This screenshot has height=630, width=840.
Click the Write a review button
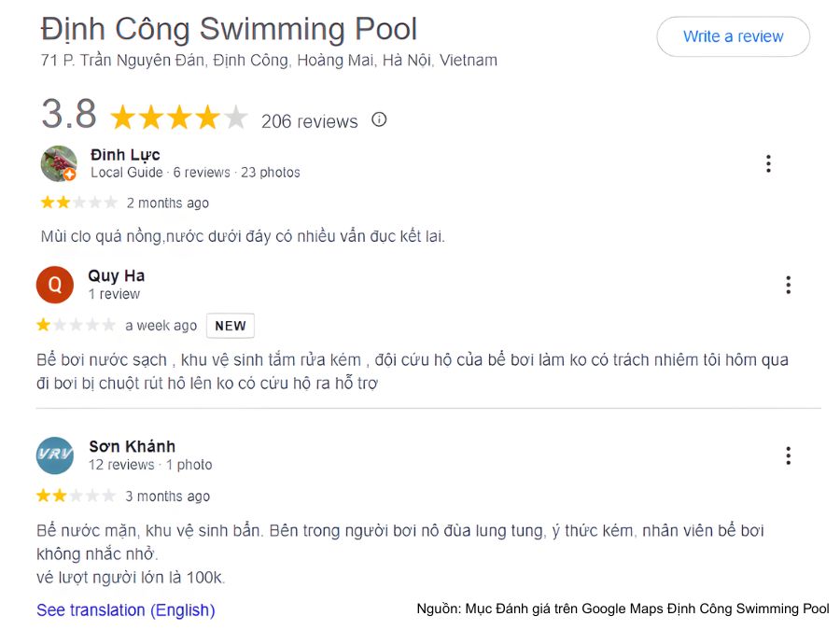[x=733, y=36]
